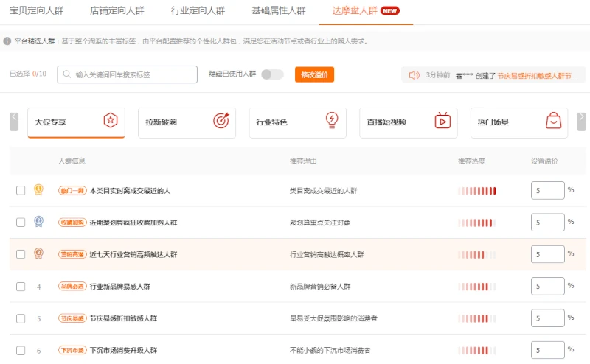590x364 pixels.
Task: Select the 行业特色 category card
Action: coord(298,122)
